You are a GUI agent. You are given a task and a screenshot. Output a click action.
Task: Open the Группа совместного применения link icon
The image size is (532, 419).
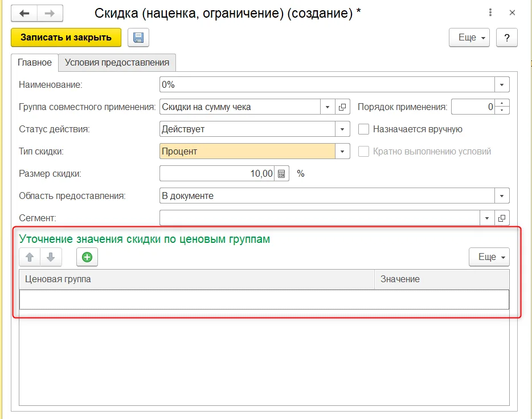(342, 107)
